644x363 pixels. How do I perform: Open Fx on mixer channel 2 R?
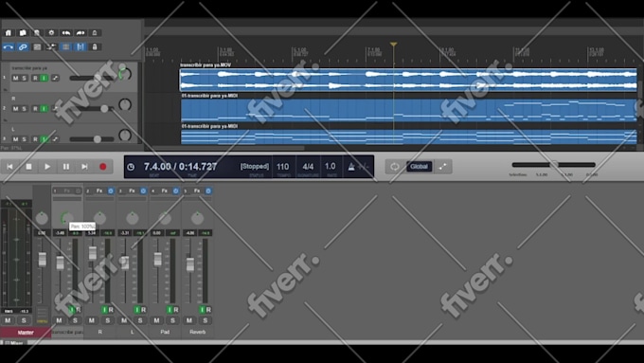tap(99, 191)
